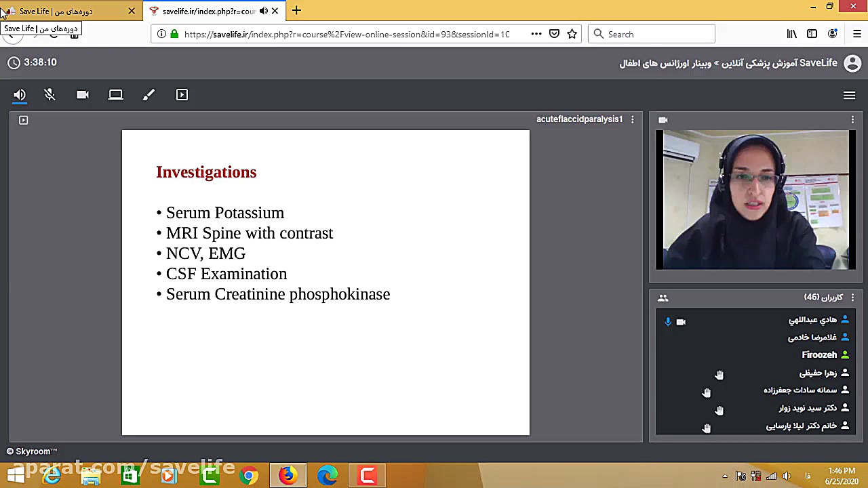Click the session timer 3:38:10
The height and width of the screenshot is (488, 868).
40,62
